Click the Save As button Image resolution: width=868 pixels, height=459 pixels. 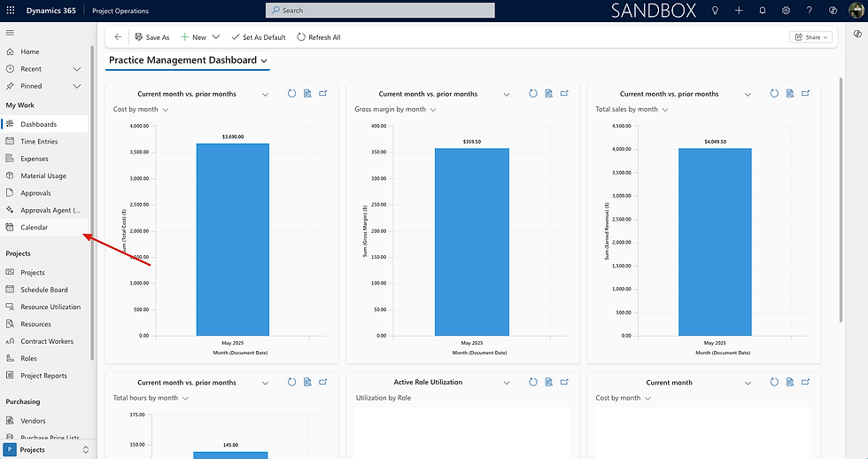[x=152, y=37]
